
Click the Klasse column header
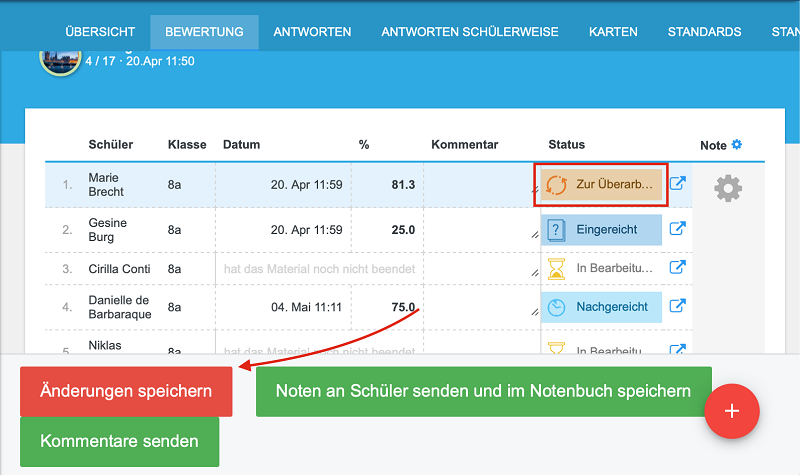coord(187,144)
